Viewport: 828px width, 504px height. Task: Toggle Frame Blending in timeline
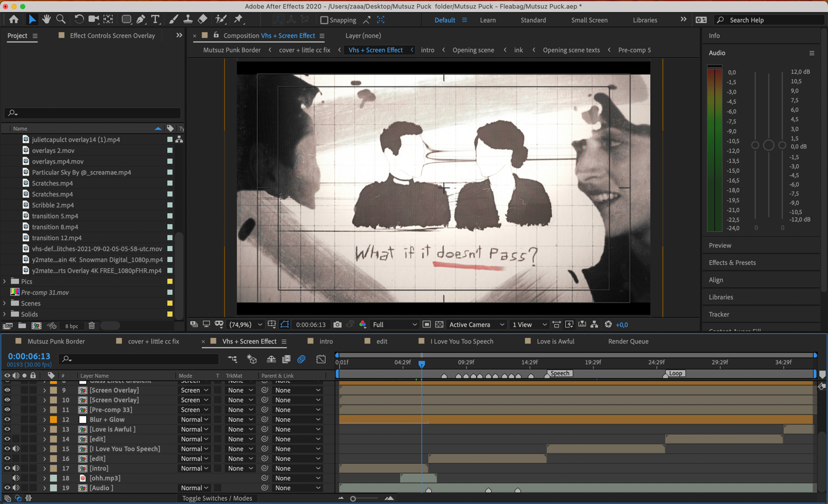[x=286, y=359]
